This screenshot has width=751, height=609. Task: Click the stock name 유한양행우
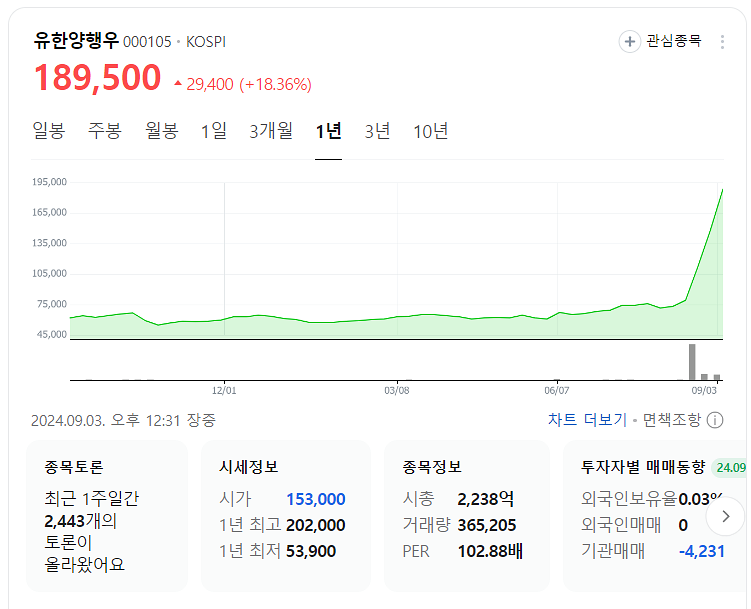(x=76, y=40)
